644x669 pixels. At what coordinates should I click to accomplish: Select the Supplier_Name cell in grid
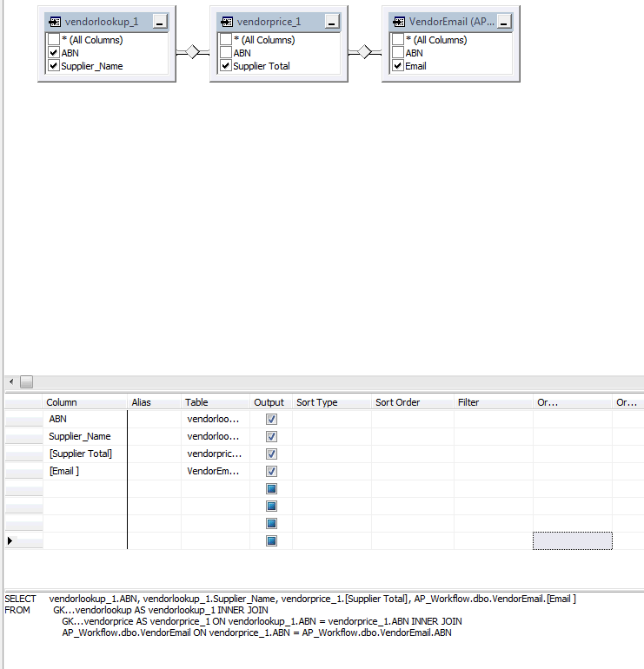tap(85, 436)
